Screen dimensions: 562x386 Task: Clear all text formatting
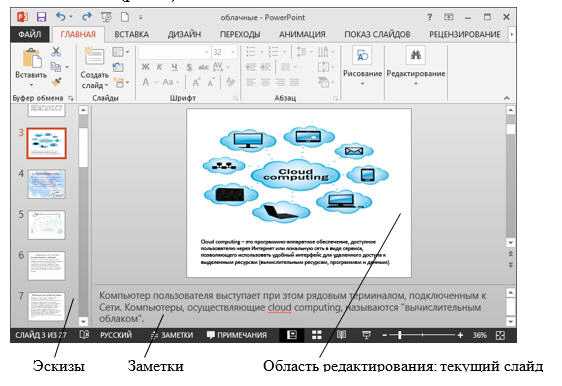(x=230, y=83)
